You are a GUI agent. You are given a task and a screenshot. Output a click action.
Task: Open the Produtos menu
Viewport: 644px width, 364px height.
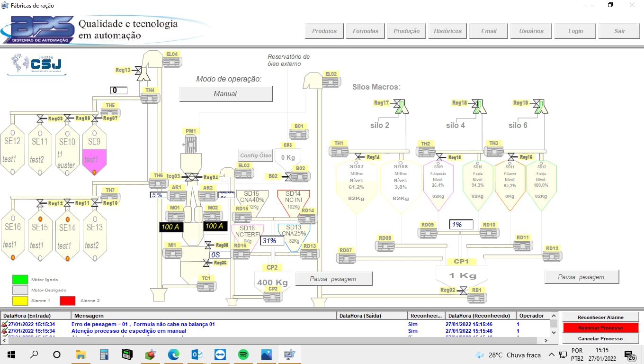point(324,31)
